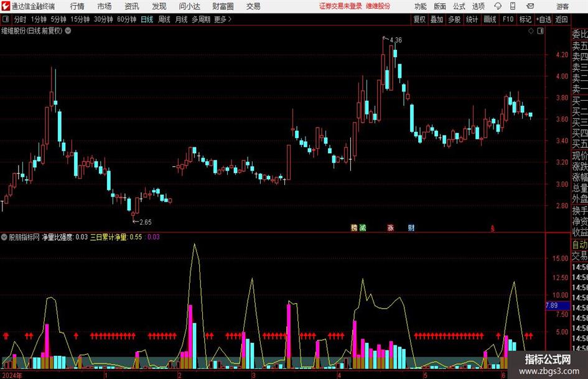This screenshot has height=379, width=588.
Task: Click the 净量比强度 indicator label
Action: coord(57,237)
